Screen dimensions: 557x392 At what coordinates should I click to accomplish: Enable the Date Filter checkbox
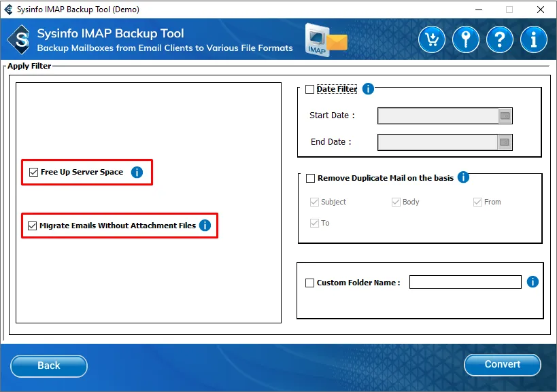pyautogui.click(x=309, y=89)
